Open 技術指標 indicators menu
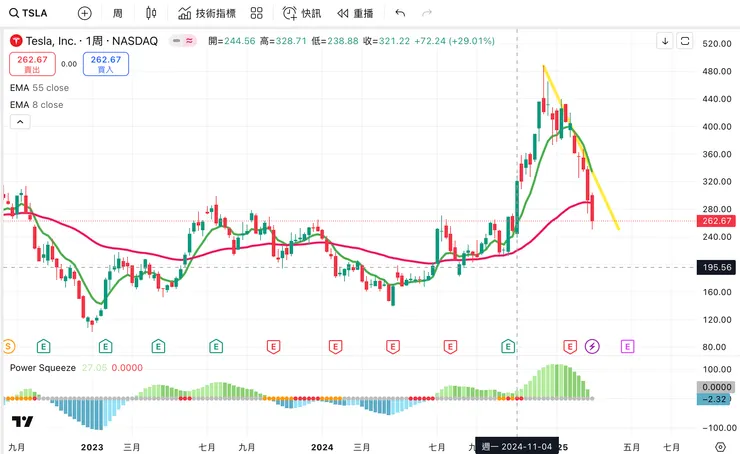 coord(207,13)
